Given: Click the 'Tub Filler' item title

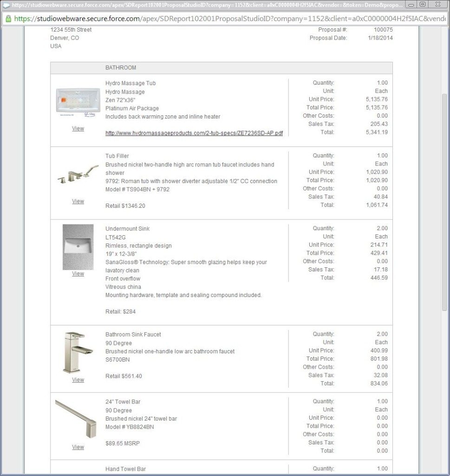Looking at the screenshot, I should (x=117, y=156).
